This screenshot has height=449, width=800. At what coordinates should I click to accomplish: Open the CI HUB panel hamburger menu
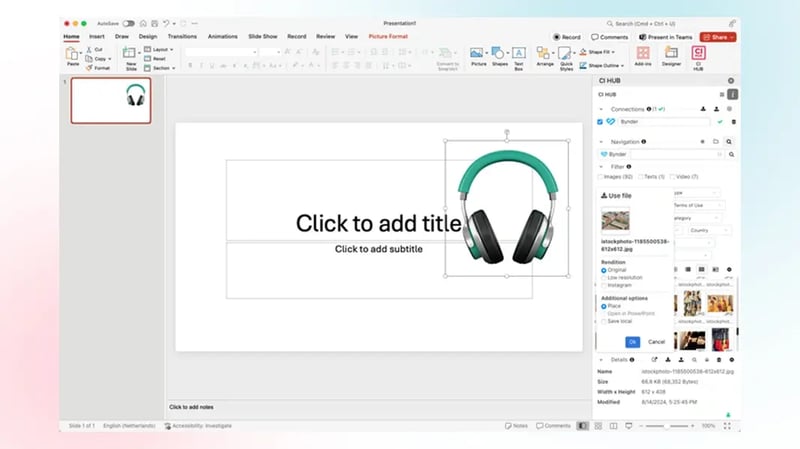[x=722, y=94]
